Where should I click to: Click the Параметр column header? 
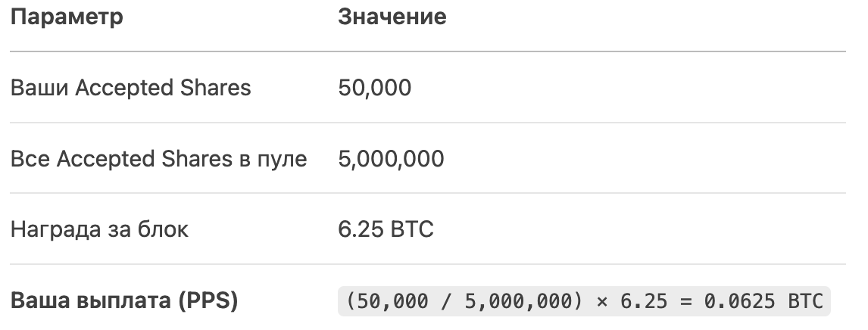point(67,17)
